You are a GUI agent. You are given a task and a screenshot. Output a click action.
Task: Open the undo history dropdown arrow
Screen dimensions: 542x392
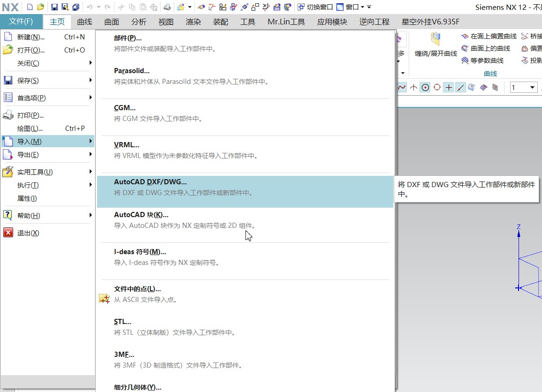[98, 7]
